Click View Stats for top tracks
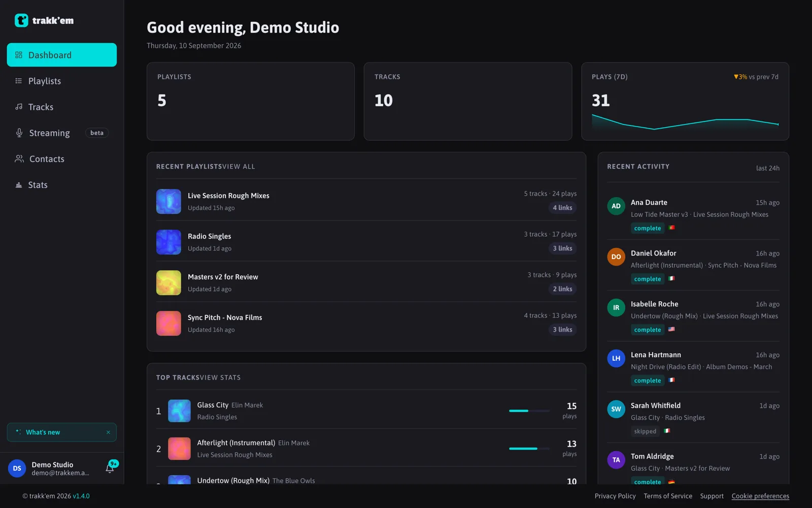This screenshot has width=812, height=508. [220, 377]
